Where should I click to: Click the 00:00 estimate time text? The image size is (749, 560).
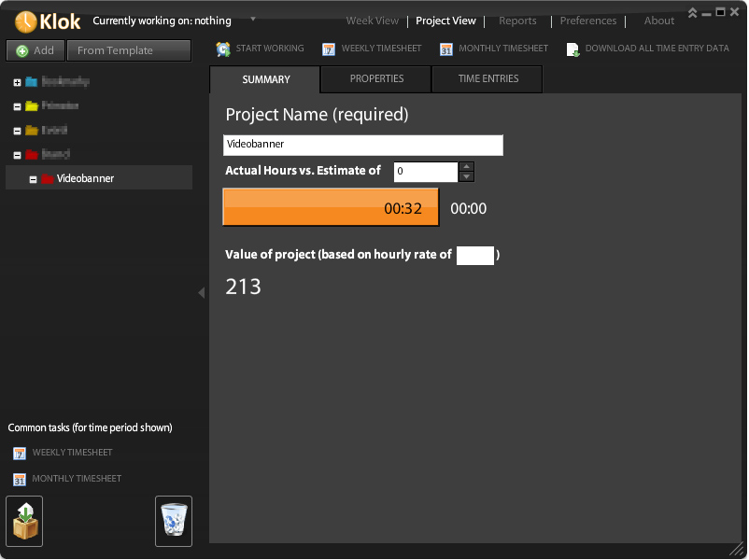(469, 209)
